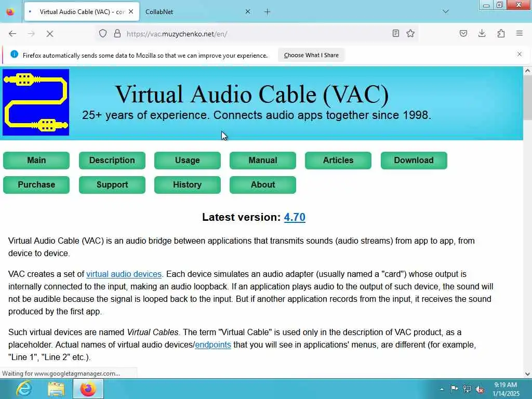This screenshot has height=399, width=532.
Task: Click the muted volume speaker icon
Action: click(x=480, y=389)
